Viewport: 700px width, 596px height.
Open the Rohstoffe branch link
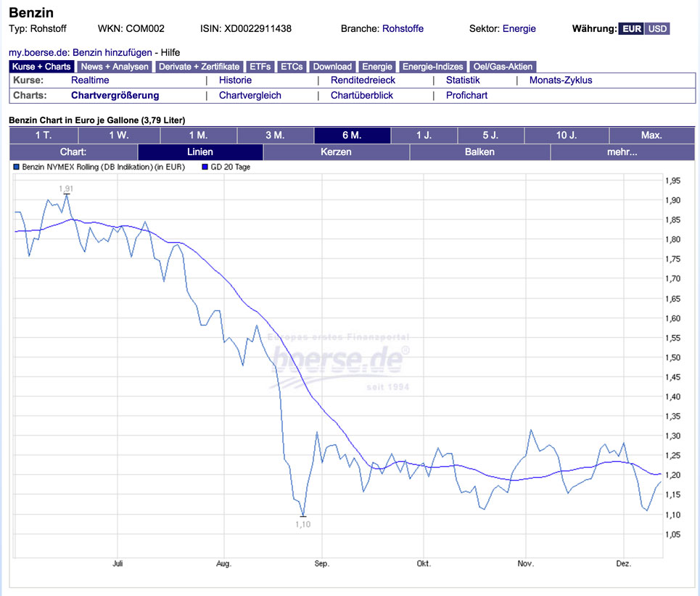tap(403, 28)
